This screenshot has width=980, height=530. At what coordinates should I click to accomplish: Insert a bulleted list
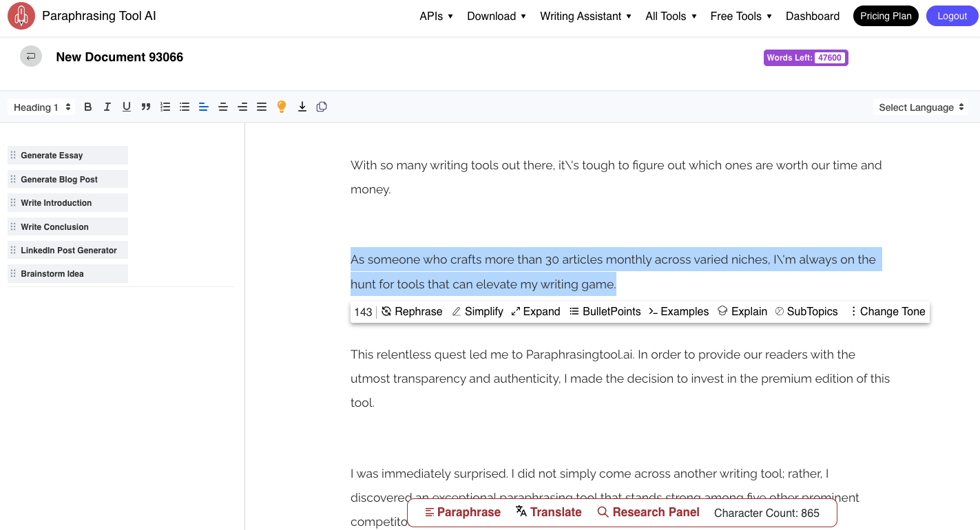tap(185, 107)
